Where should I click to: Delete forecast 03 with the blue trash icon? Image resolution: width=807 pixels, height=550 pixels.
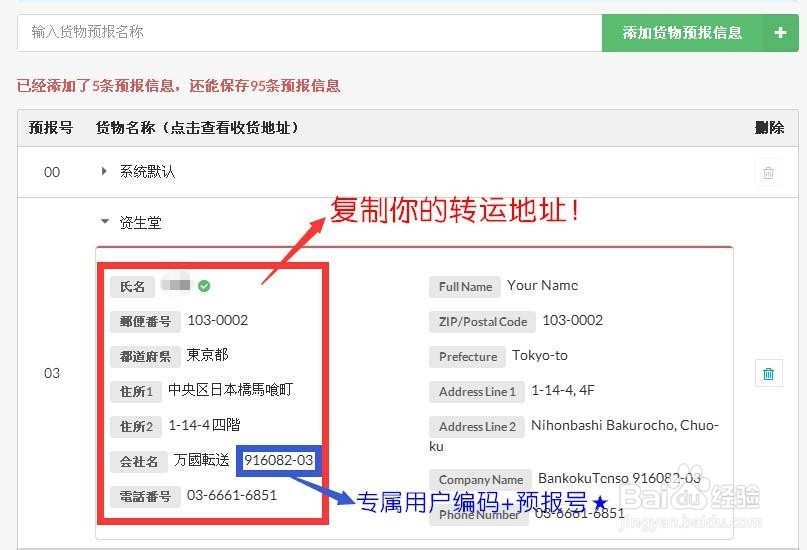(768, 374)
